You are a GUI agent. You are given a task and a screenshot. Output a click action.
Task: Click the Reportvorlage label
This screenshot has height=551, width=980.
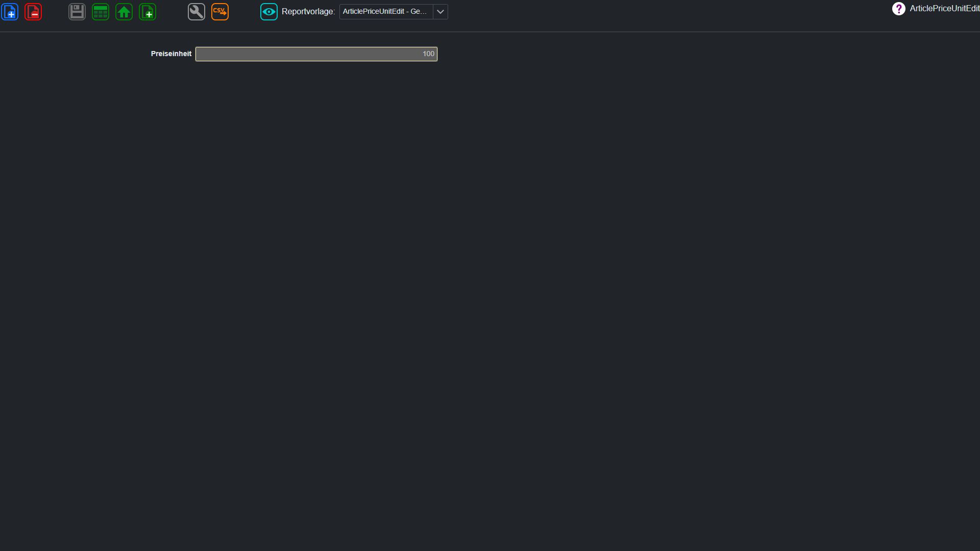pyautogui.click(x=308, y=12)
